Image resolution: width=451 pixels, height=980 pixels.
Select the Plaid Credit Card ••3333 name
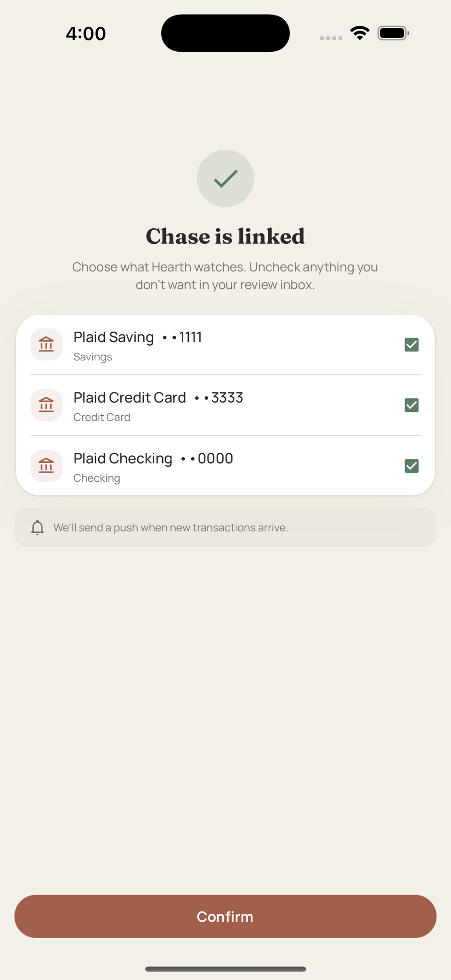coord(158,397)
